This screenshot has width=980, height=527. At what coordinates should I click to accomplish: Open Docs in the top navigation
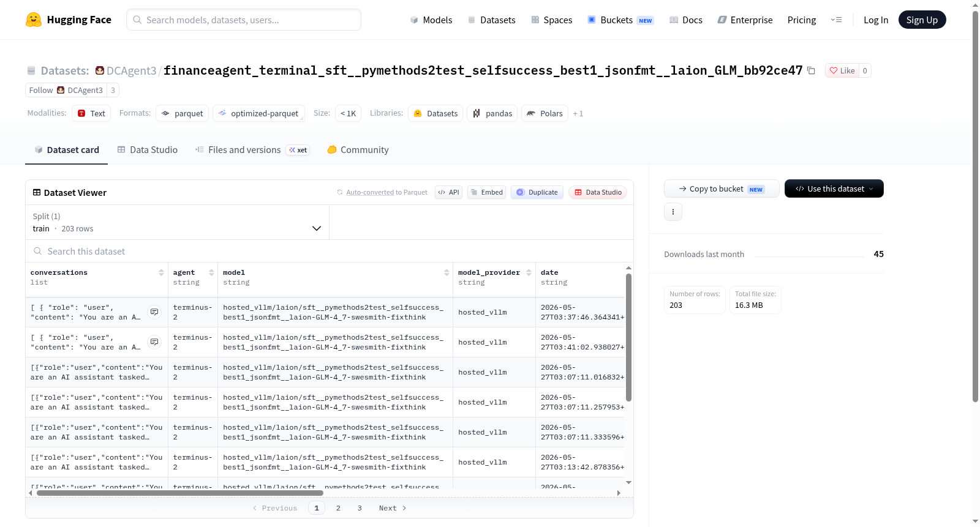tap(685, 20)
